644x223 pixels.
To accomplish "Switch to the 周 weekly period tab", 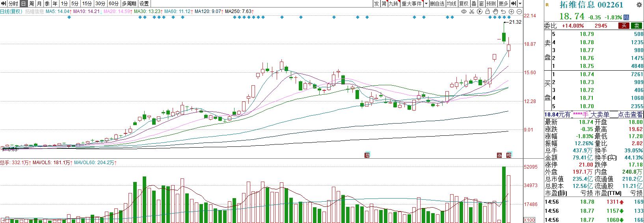I will [x=31, y=4].
